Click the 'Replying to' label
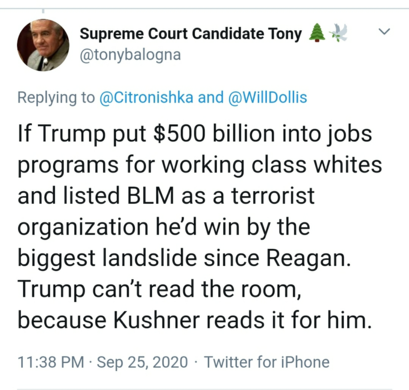The image size is (409, 390). [x=56, y=98]
